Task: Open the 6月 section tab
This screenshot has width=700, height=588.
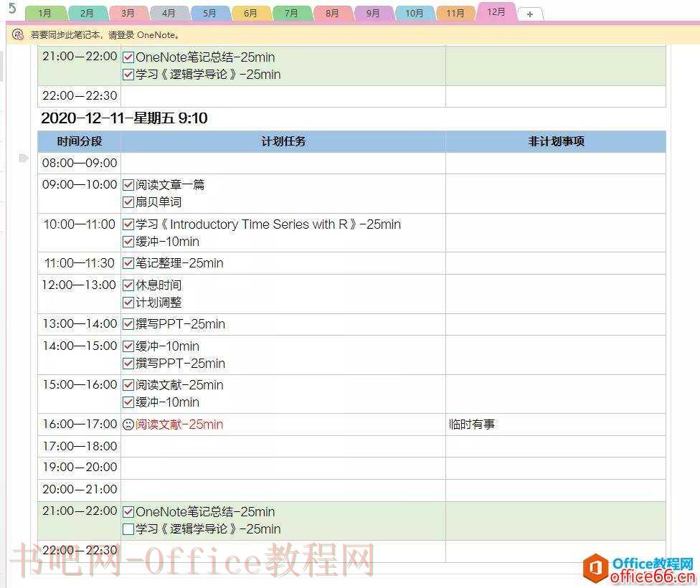Action: coord(250,13)
